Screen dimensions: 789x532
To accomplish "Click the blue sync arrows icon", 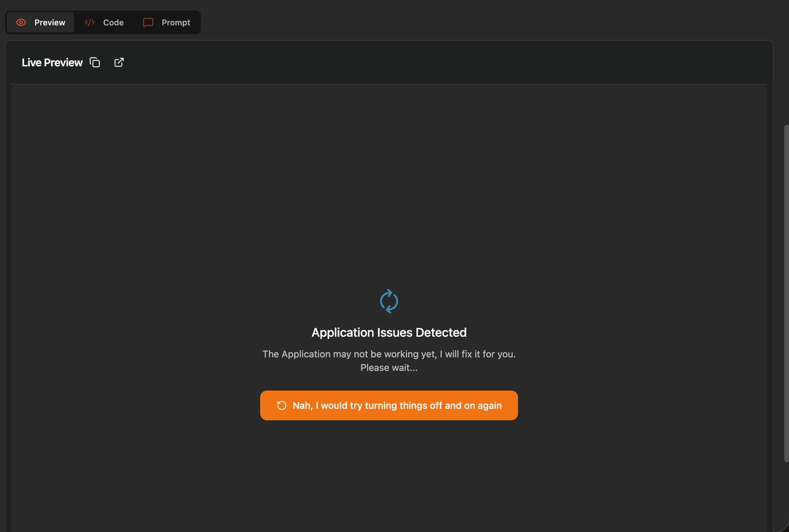I will (389, 301).
